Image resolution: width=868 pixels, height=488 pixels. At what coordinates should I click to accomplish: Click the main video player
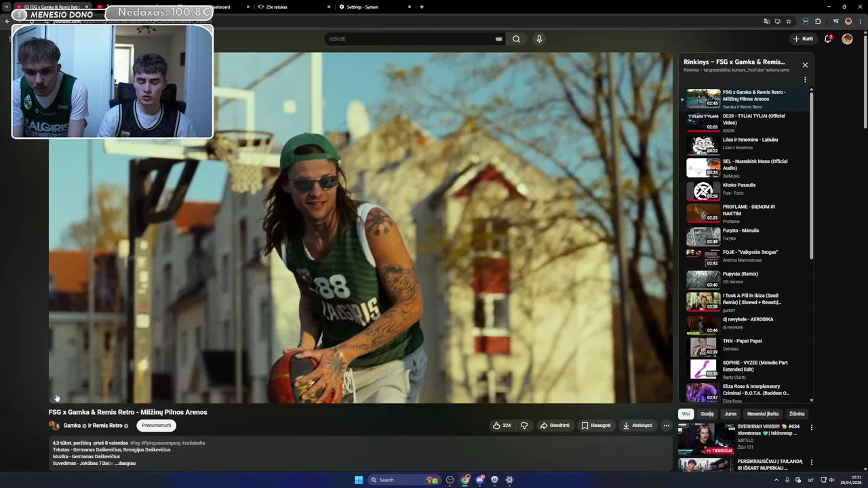[x=360, y=228]
